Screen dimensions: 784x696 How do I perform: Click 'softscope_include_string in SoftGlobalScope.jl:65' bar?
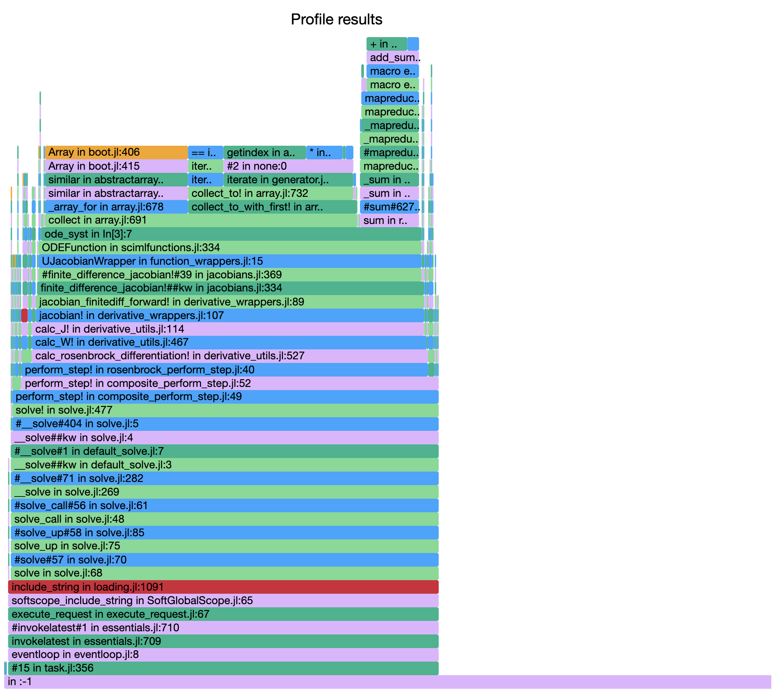coord(223,601)
